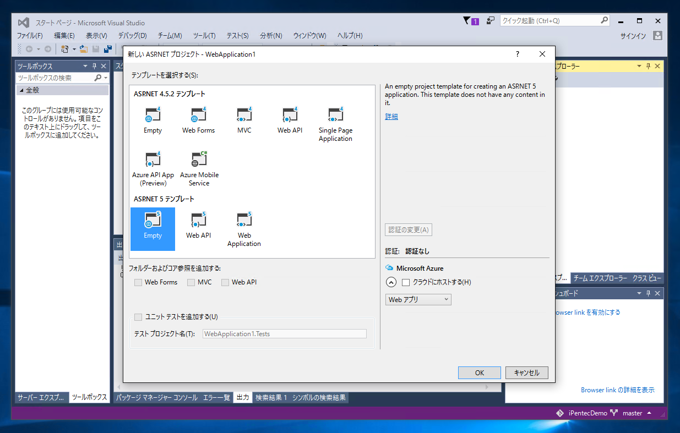Open the Web アプリ dropdown
This screenshot has width=680, height=433.
click(x=418, y=299)
